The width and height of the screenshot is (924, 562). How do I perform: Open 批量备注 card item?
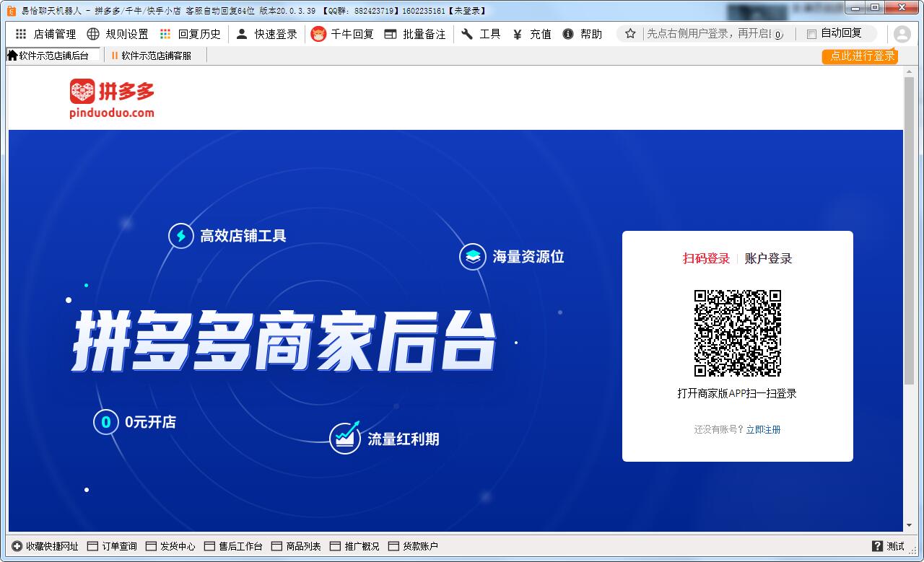[414, 34]
